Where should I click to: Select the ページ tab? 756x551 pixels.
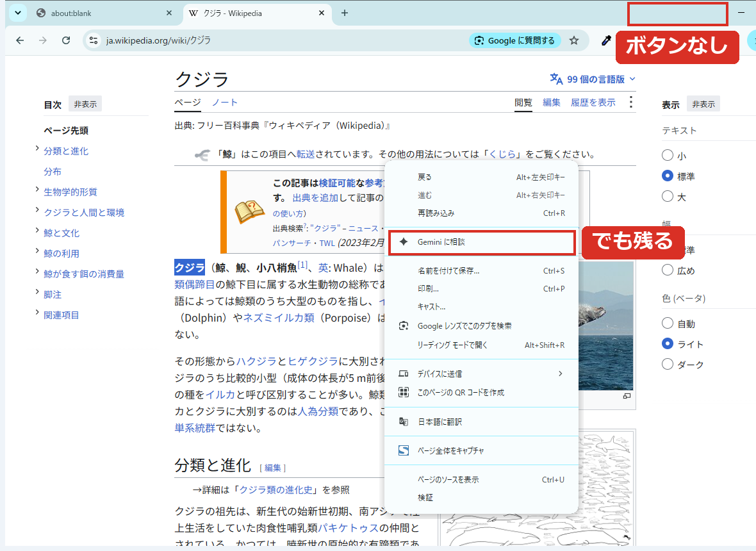coord(188,103)
